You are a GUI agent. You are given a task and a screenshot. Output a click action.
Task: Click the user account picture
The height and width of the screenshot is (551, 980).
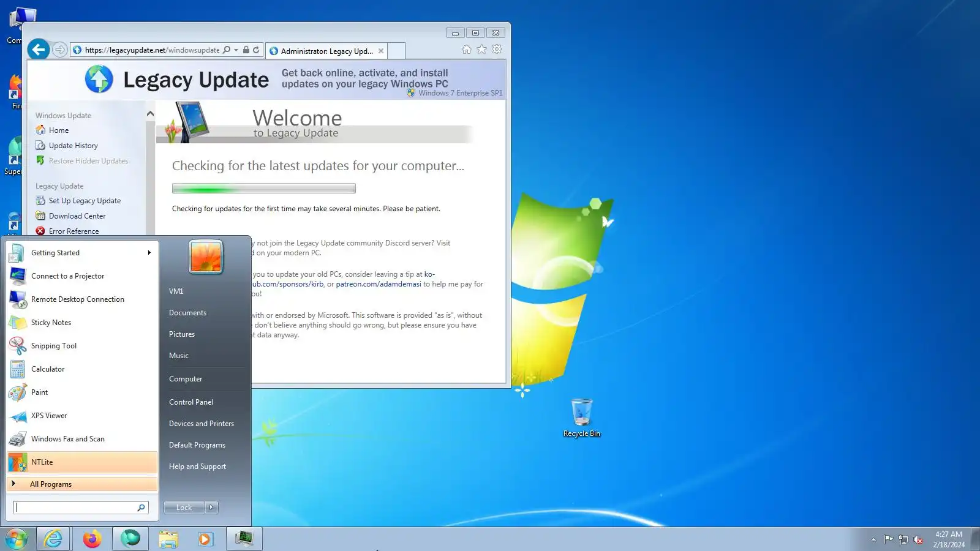(x=206, y=257)
